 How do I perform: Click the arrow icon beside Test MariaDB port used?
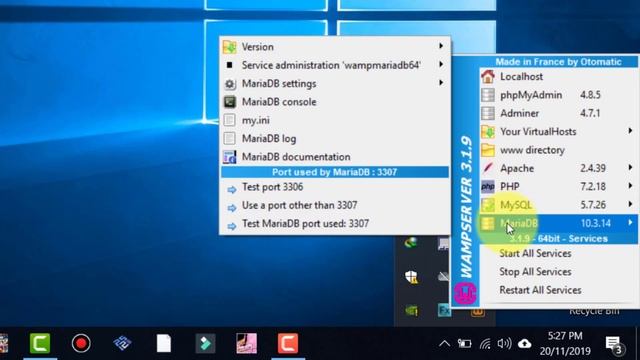231,227
